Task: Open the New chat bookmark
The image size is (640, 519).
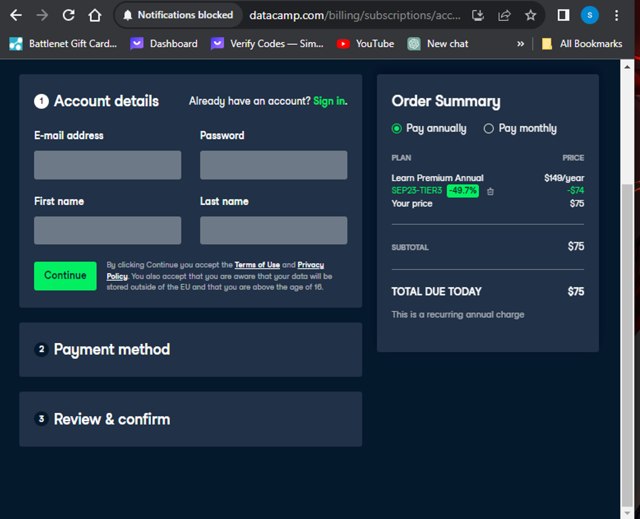Action: [x=438, y=44]
